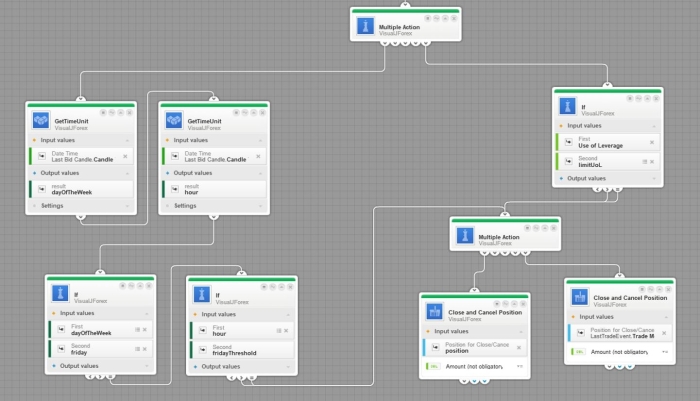Click the variable icon next to result hour
700x401 pixels.
click(175, 189)
